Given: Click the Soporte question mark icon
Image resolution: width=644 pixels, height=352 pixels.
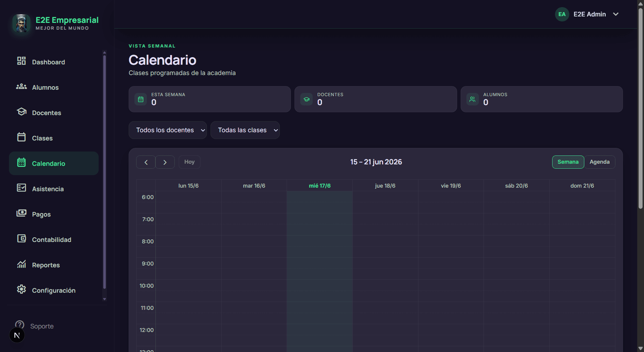Looking at the screenshot, I should point(20,324).
